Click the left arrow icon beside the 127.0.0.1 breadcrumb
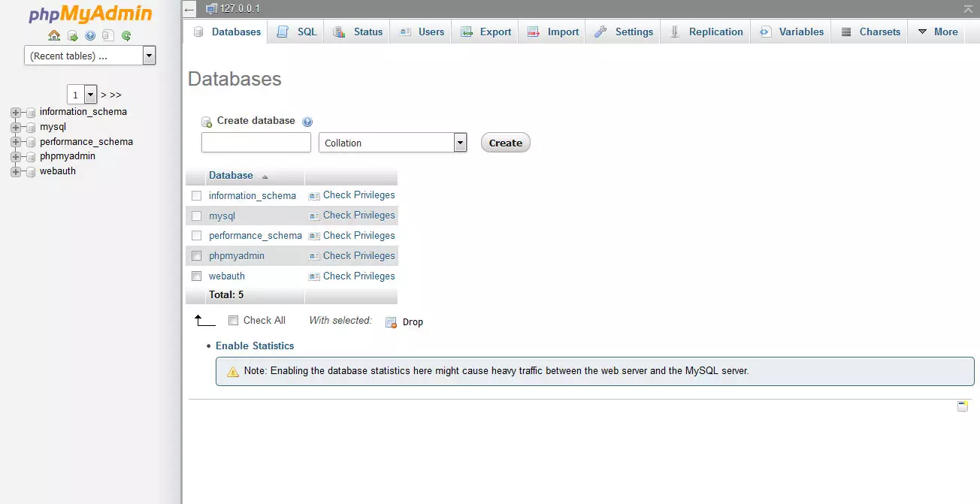Image resolution: width=980 pixels, height=504 pixels. tap(190, 9)
